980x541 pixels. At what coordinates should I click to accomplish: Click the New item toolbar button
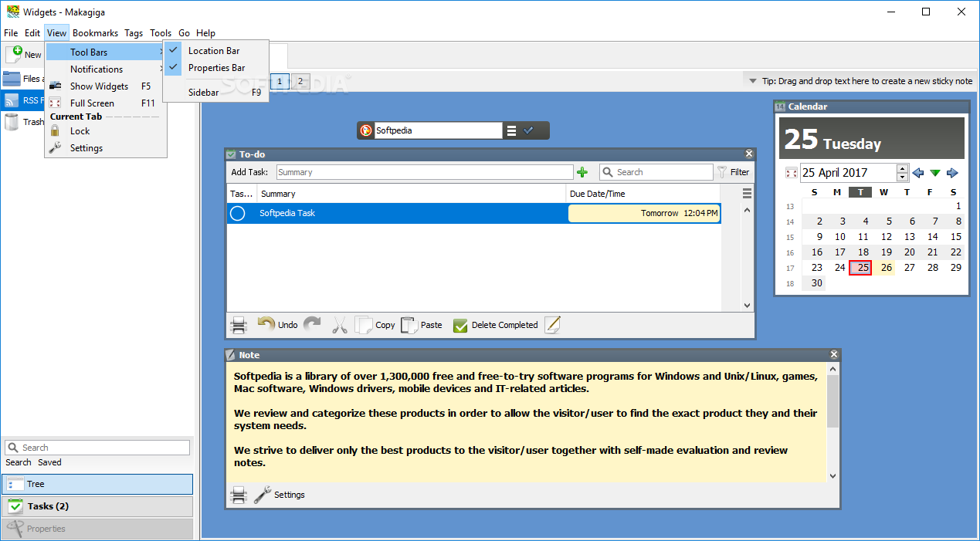[24, 54]
